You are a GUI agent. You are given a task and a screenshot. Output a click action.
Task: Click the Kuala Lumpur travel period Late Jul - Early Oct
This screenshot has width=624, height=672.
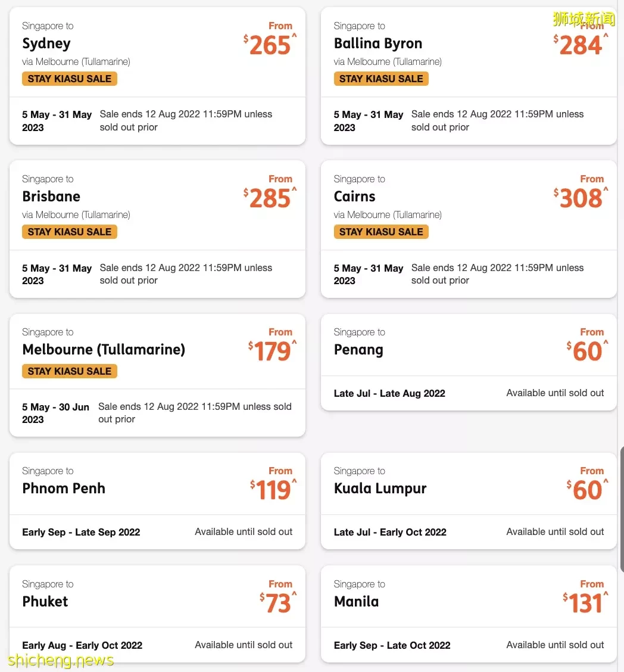tap(390, 532)
